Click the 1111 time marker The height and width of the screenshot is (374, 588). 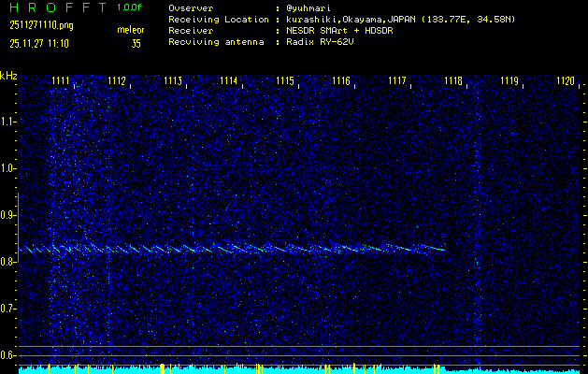[x=61, y=81]
